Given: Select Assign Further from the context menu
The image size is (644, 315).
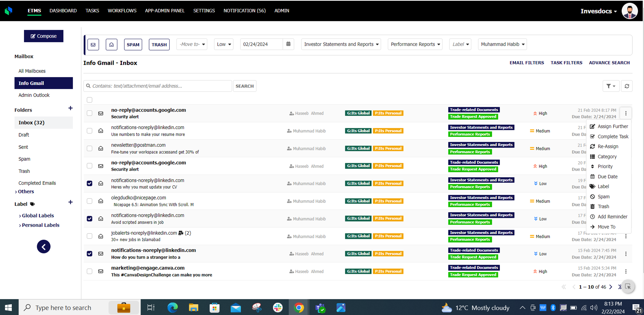Looking at the screenshot, I should pyautogui.click(x=609, y=126).
